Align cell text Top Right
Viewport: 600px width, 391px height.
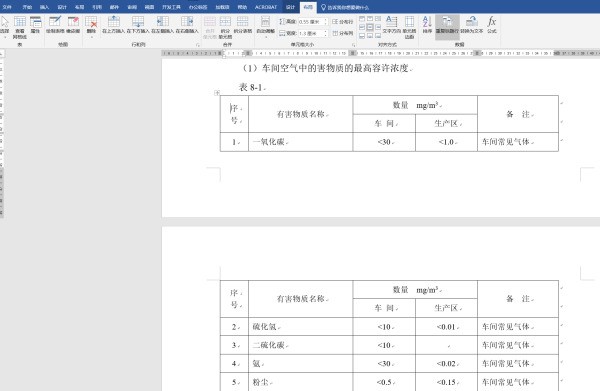(378, 18)
